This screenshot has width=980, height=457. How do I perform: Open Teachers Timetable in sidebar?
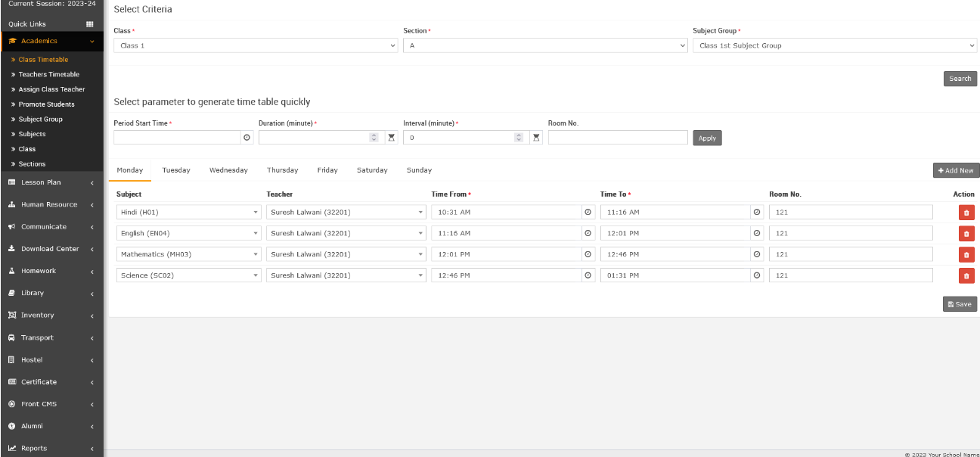(48, 74)
